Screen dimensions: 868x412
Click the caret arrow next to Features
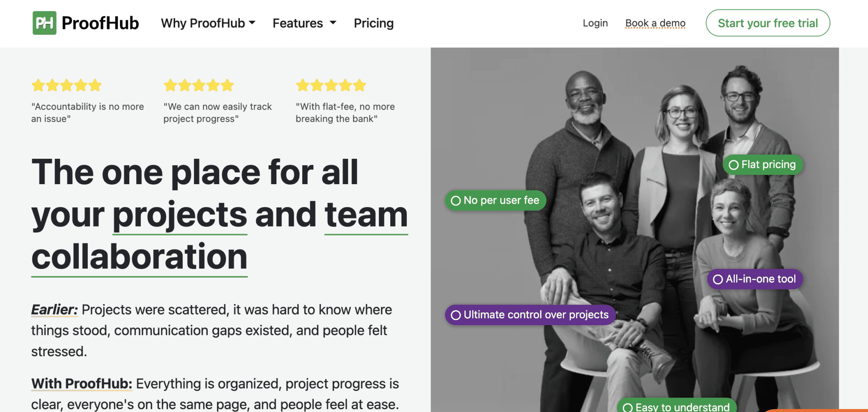click(x=333, y=23)
